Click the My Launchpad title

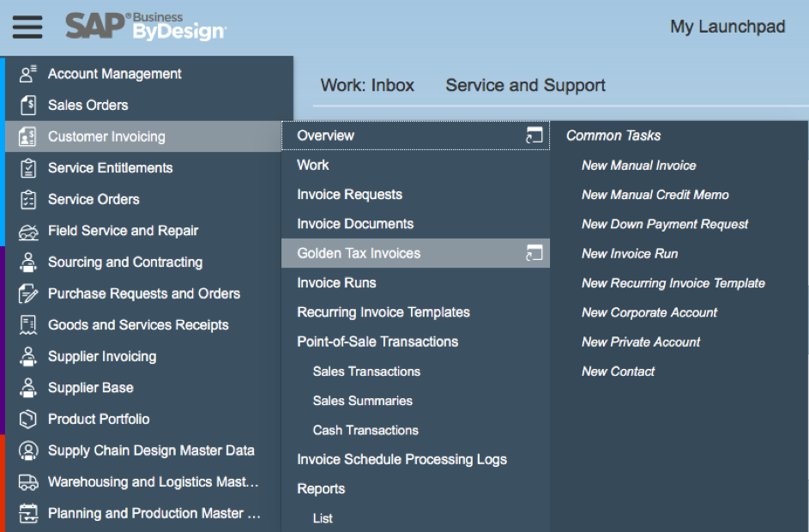pyautogui.click(x=727, y=27)
